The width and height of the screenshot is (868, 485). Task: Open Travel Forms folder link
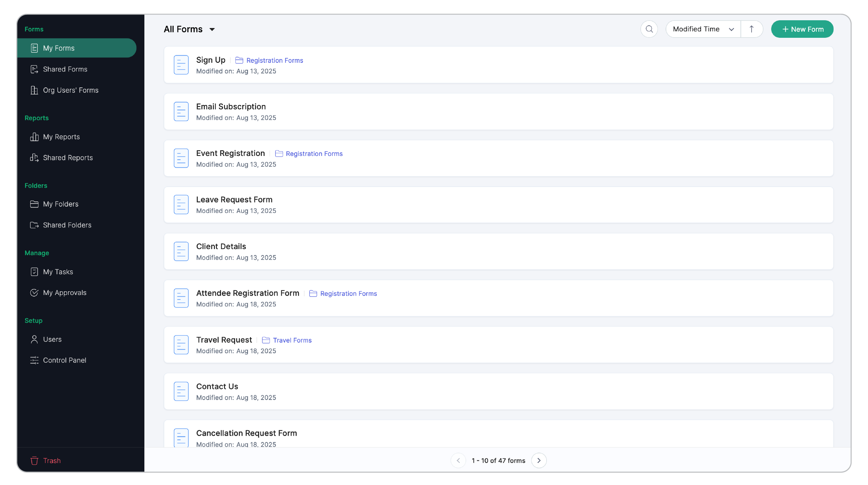tap(292, 340)
